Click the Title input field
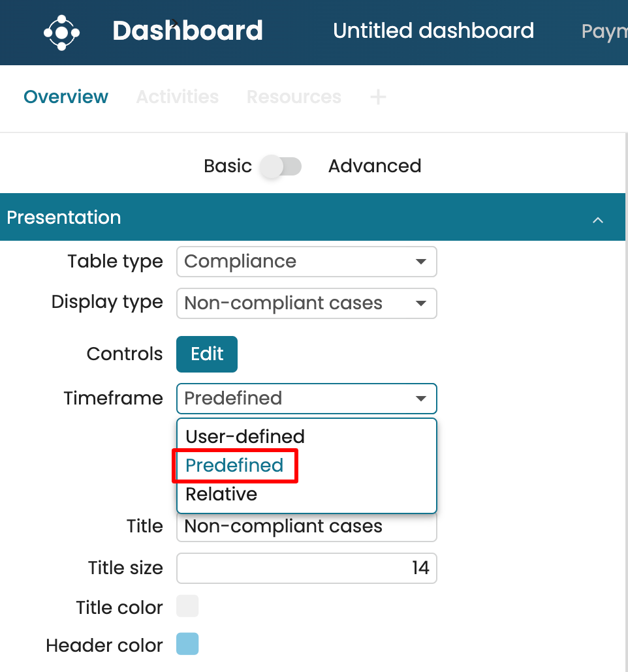 [x=306, y=527]
